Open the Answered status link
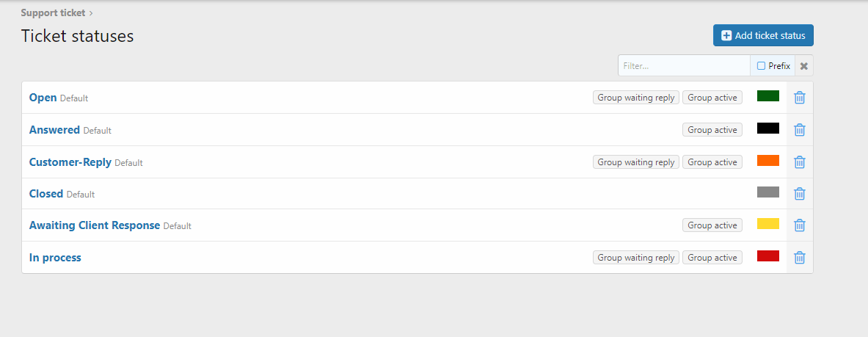This screenshot has height=337, width=868. (54, 130)
